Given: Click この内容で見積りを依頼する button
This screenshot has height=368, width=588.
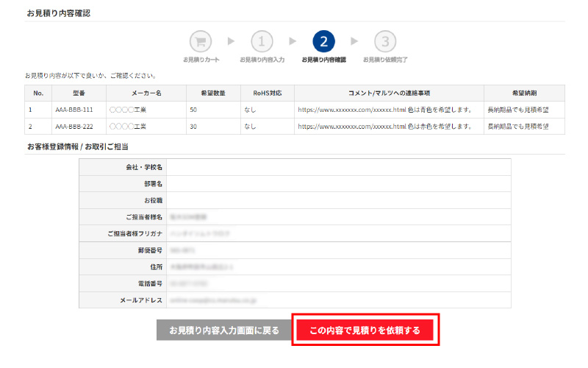Looking at the screenshot, I should pos(365,330).
